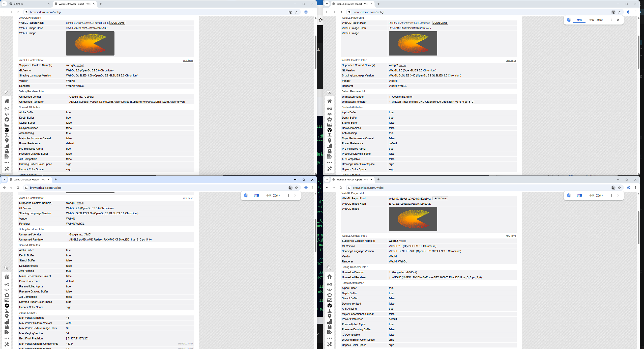The width and height of the screenshot is (644, 349).
Task: Select 英语 in Intel UHD window translate popup
Action: click(x=579, y=20)
